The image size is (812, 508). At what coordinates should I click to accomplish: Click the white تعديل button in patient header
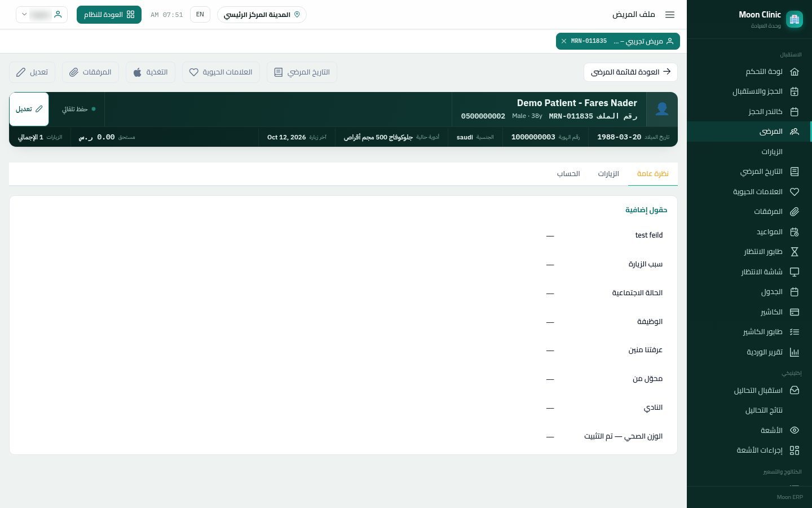[29, 109]
